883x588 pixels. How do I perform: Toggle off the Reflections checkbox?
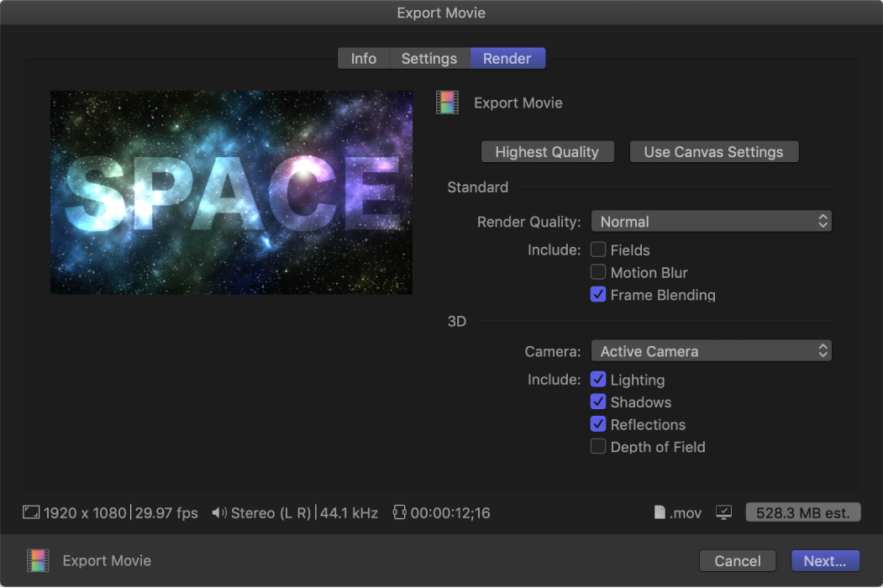tap(598, 424)
